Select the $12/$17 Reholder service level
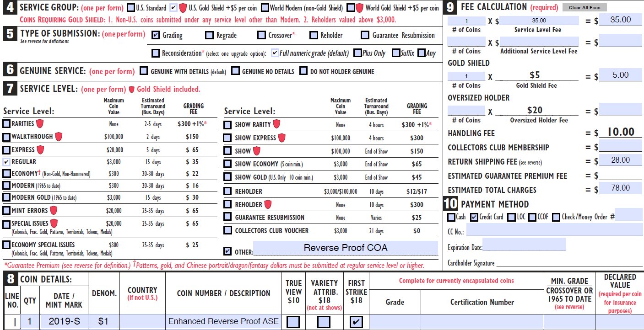The image size is (644, 330). (x=227, y=191)
